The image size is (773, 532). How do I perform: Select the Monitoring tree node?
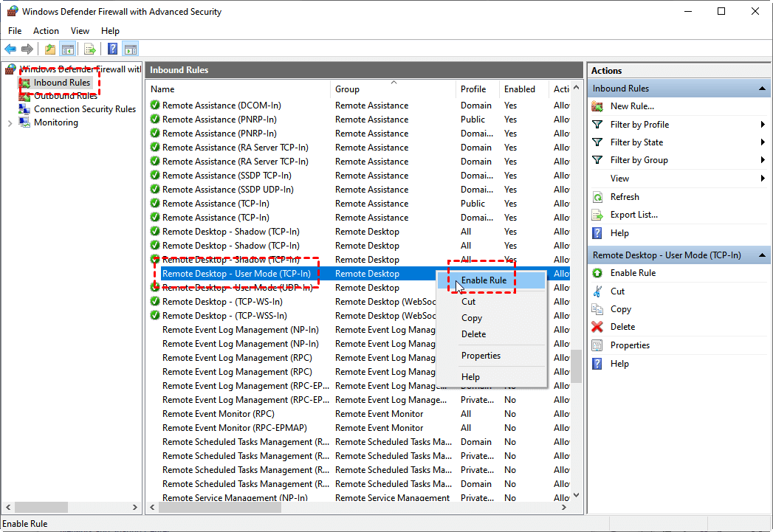click(55, 122)
